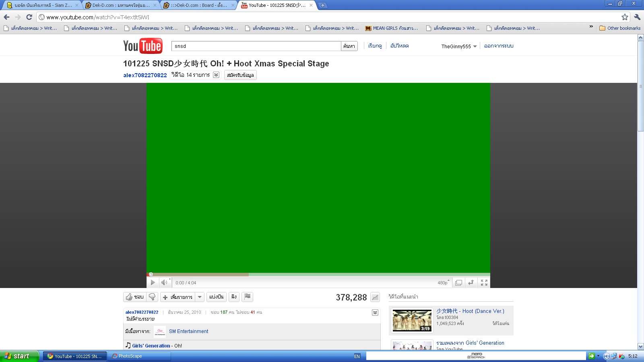Reload the page with refresh icon
Image resolution: width=644 pixels, height=362 pixels.
point(29,17)
